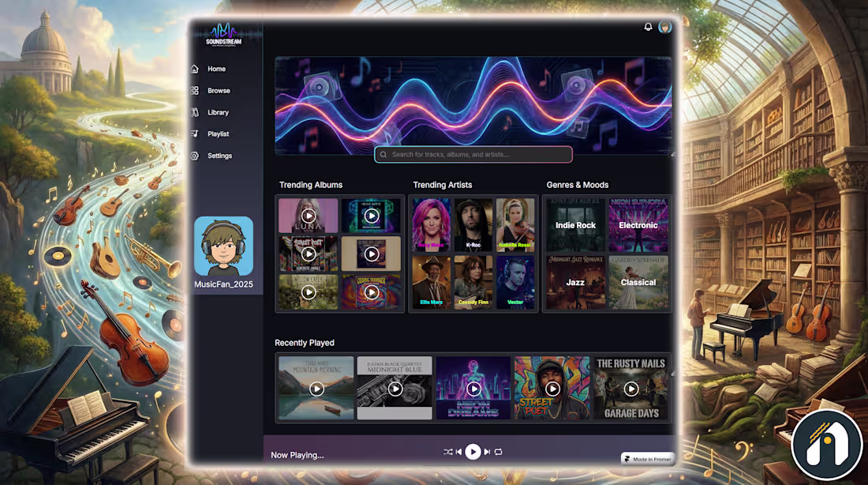Play the LUNA album
868x485 pixels.
(308, 215)
